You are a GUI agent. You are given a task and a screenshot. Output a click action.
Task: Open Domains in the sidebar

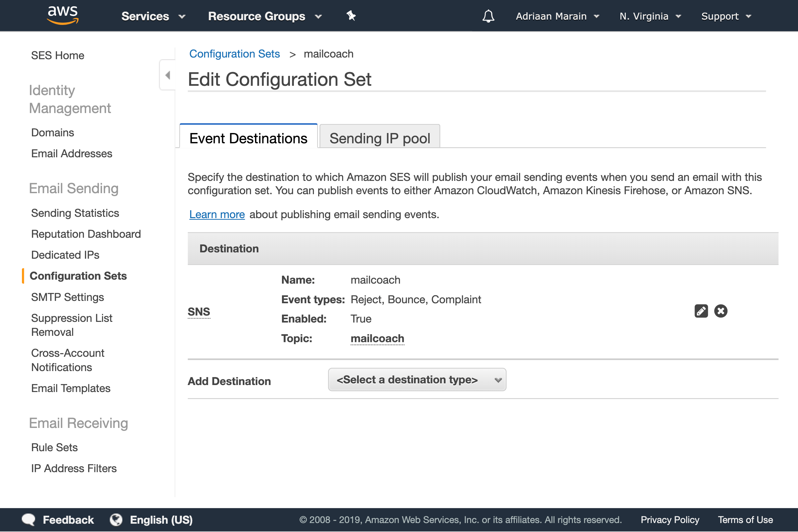[53, 132]
